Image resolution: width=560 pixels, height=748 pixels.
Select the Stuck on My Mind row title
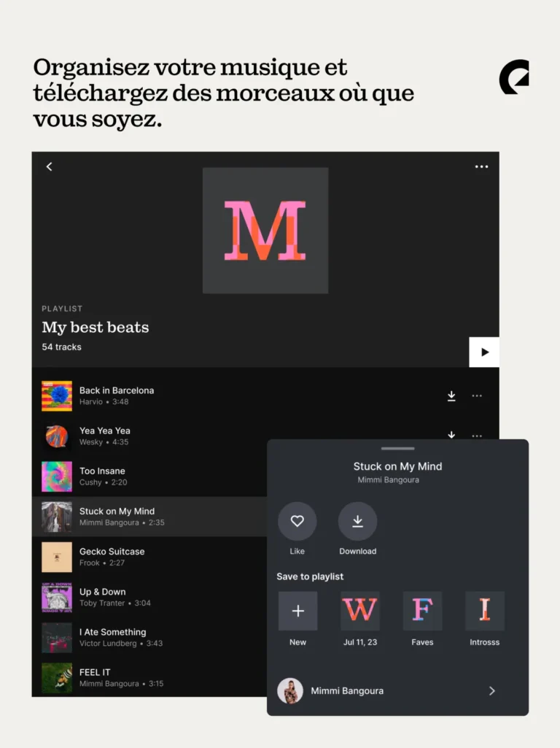tap(117, 511)
